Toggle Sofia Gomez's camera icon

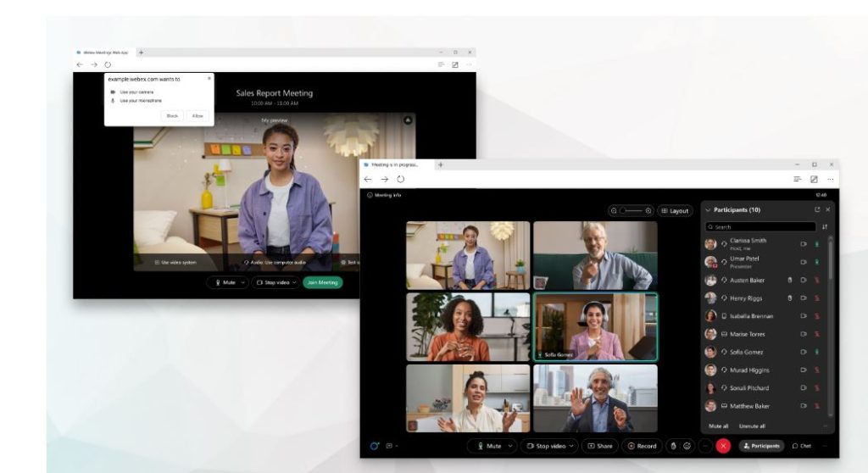pos(803,352)
